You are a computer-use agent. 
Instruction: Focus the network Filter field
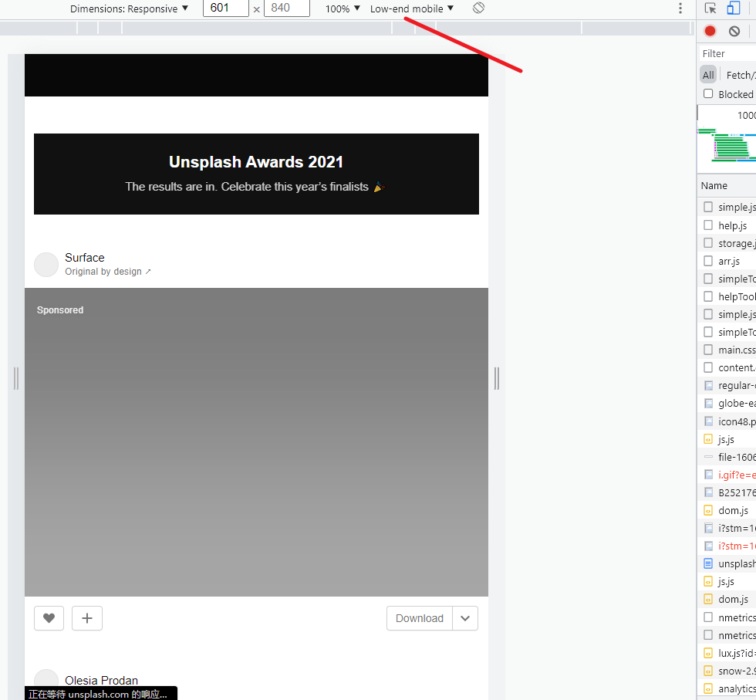coord(728,53)
